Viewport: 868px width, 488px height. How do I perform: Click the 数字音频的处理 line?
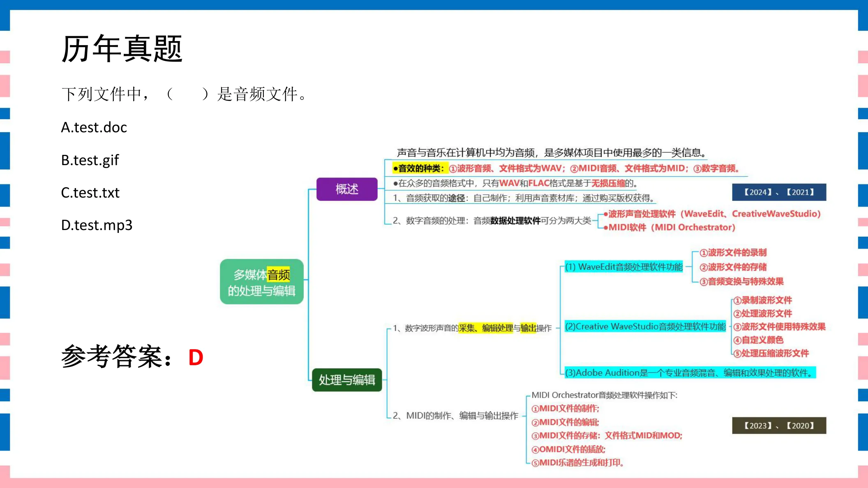[492, 221]
